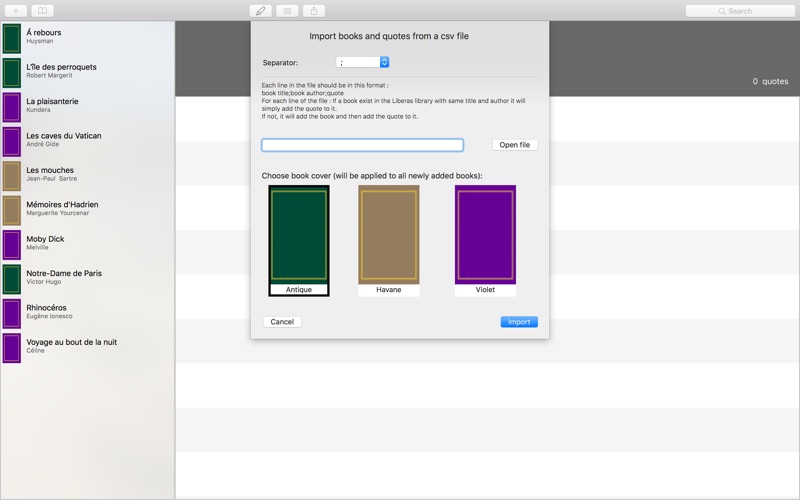Click the Les caves du Vatican cover icon
This screenshot has height=500, width=800.
(12, 141)
